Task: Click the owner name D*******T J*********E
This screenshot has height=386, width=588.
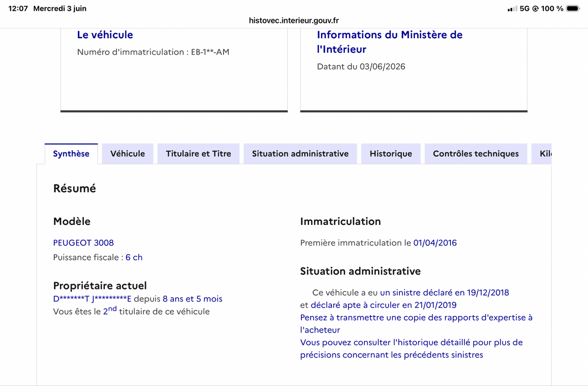Action: [x=92, y=299]
